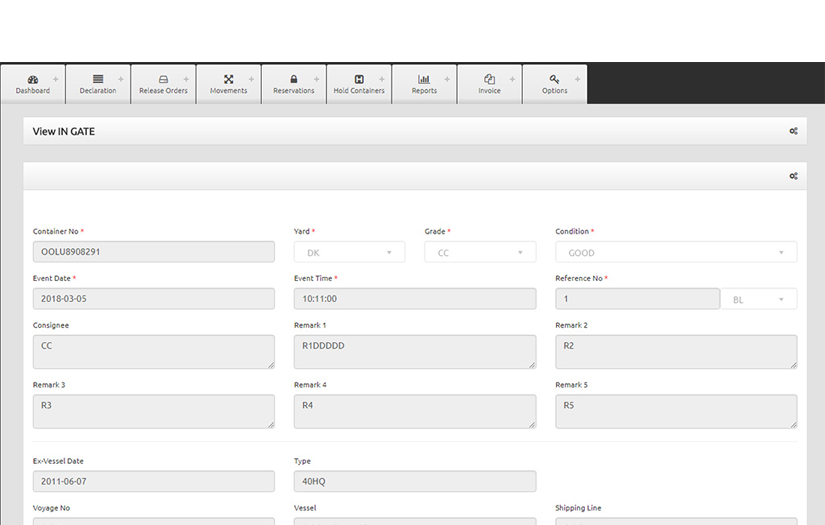Click the Remark 5 resize handle
This screenshot has height=525, width=825.
pos(793,425)
